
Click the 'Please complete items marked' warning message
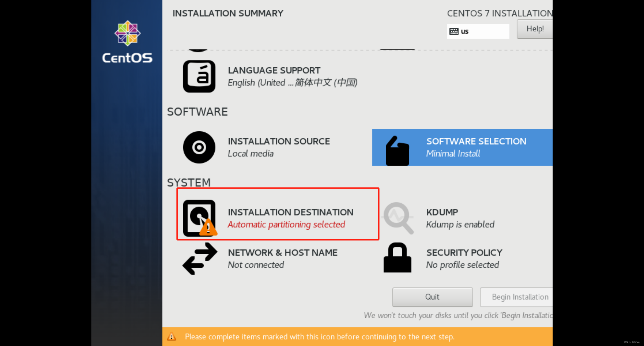point(319,337)
